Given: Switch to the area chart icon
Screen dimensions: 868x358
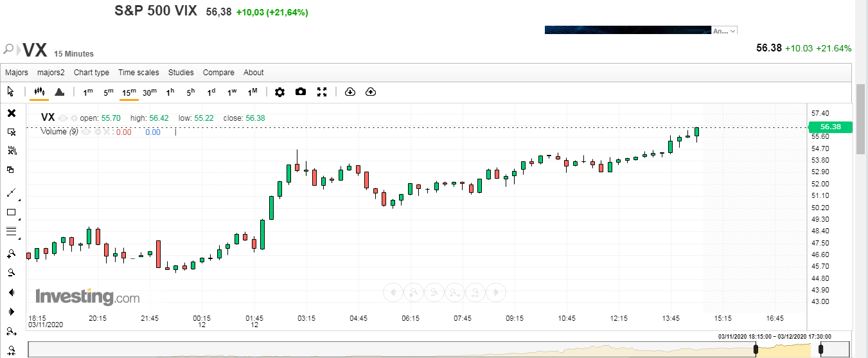Looking at the screenshot, I should (x=60, y=92).
